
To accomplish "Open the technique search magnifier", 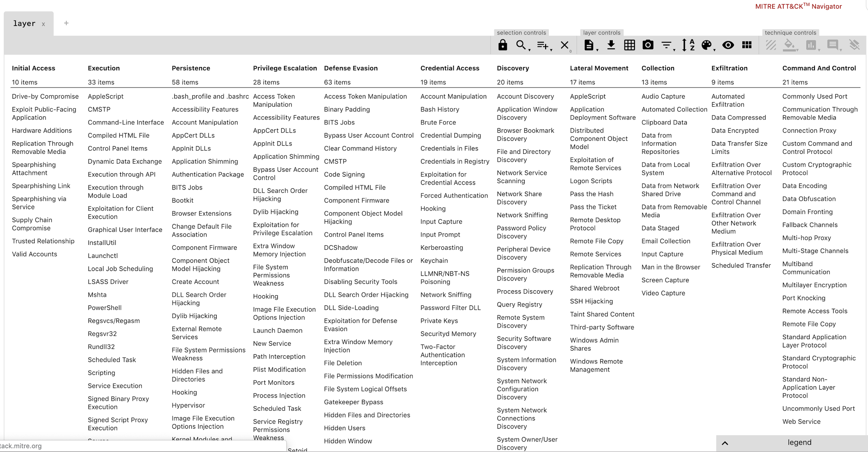I will (521, 45).
